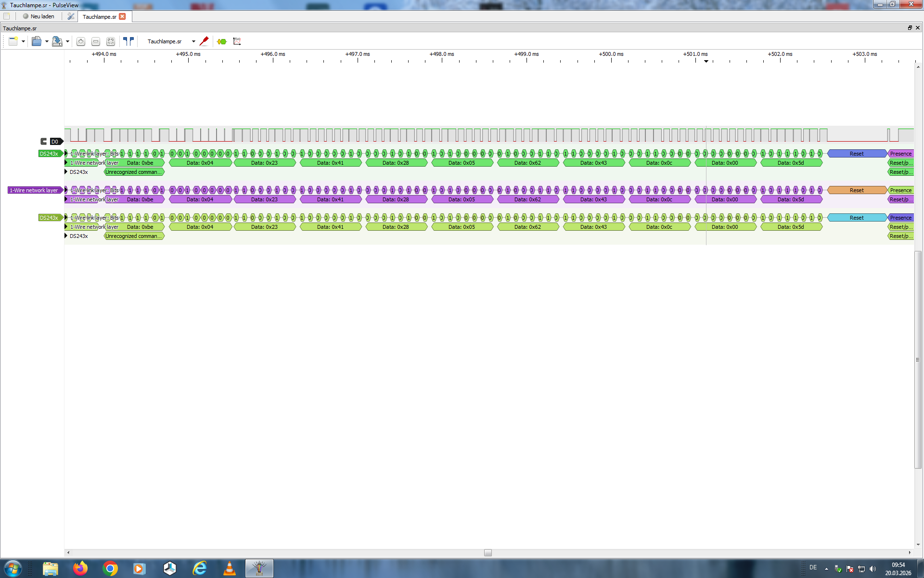Click the orange Reset annotation block
924x578 pixels.
tap(857, 190)
